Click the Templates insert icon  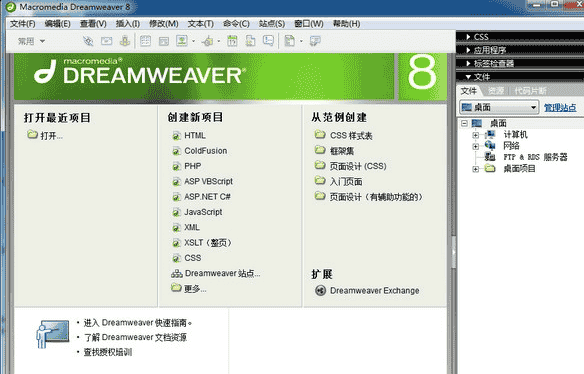(289, 41)
